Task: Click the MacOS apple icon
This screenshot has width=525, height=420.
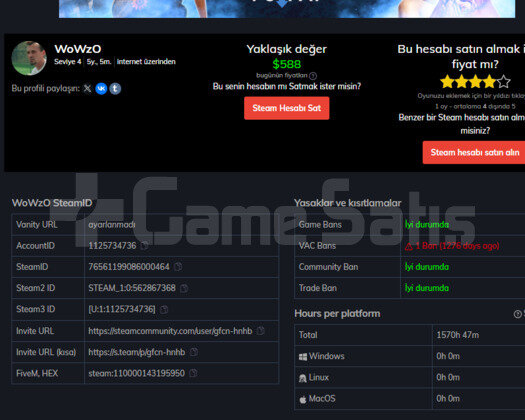Action: (x=303, y=399)
